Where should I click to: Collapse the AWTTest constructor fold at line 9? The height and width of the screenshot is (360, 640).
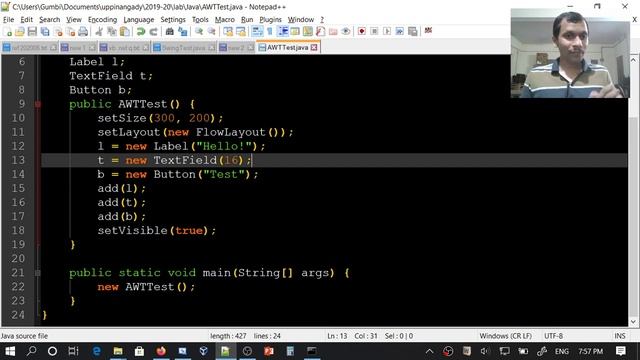click(x=38, y=104)
